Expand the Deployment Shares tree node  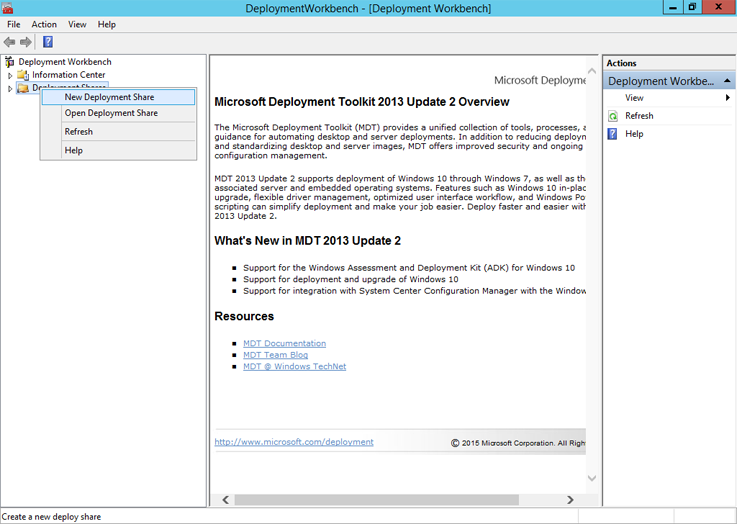point(11,88)
